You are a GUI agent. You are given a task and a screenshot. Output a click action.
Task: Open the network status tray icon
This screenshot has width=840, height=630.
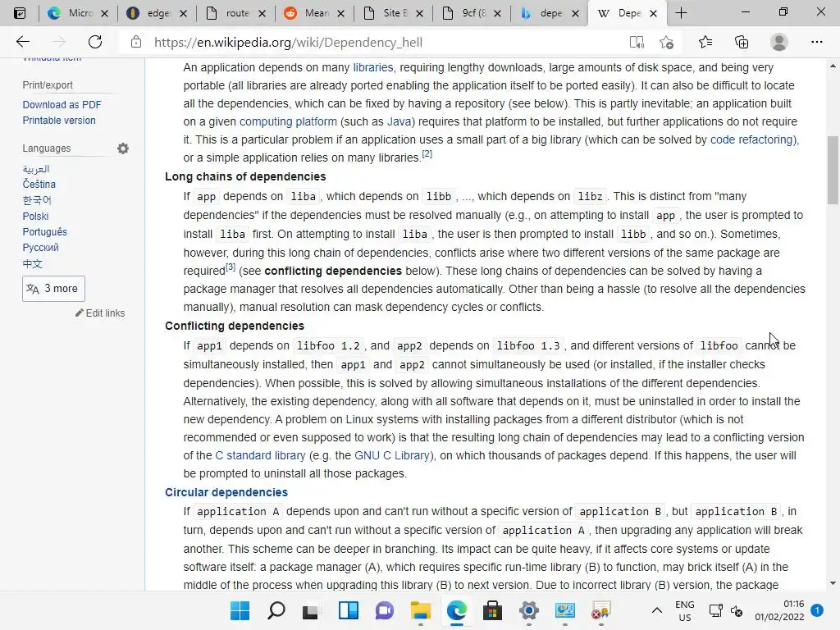(715, 610)
